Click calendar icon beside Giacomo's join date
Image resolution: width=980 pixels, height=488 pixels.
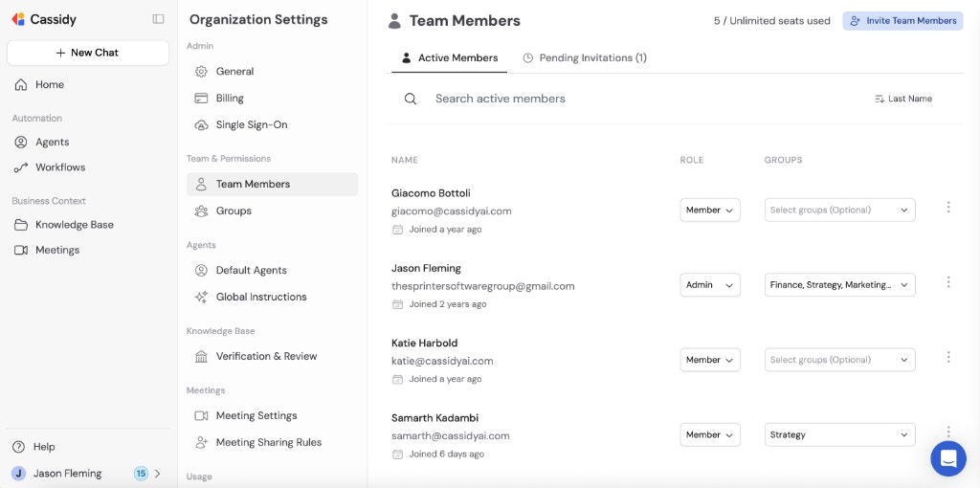(397, 230)
